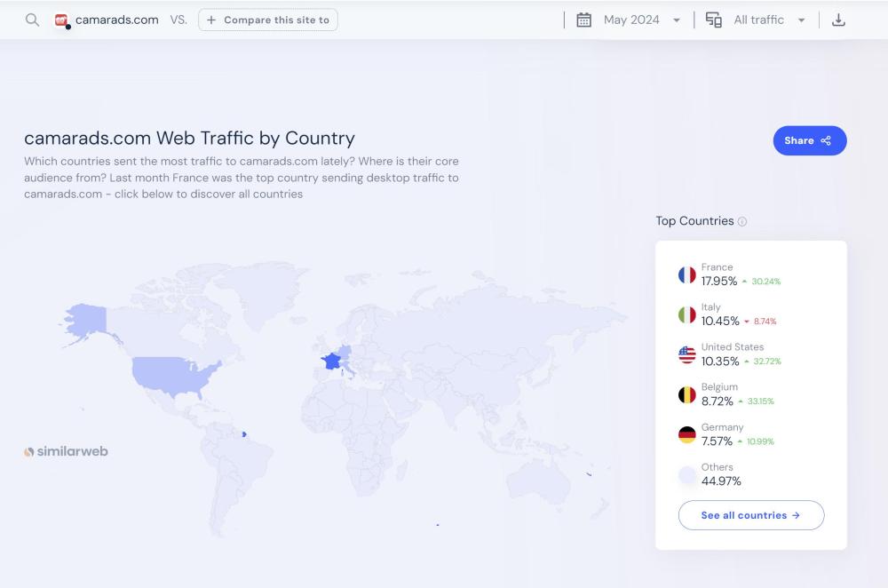Screen dimensions: 888x588
Task: Open the May 2024 date dropdown
Action: click(x=641, y=20)
